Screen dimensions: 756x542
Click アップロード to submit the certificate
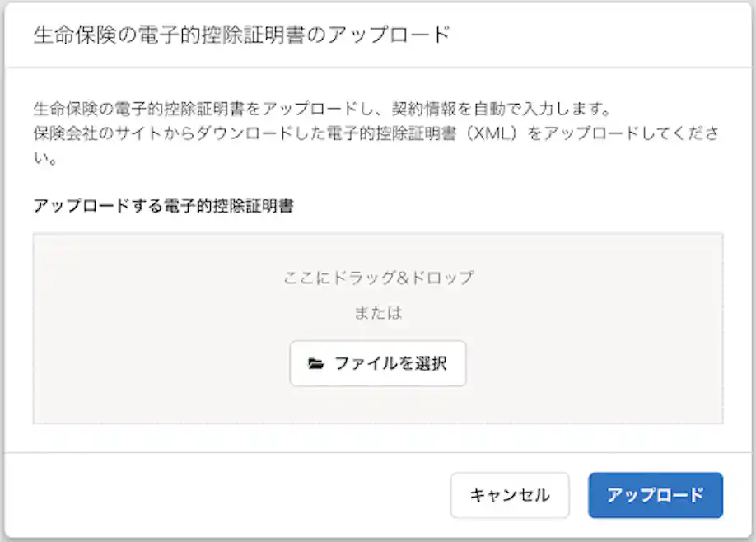tap(655, 495)
